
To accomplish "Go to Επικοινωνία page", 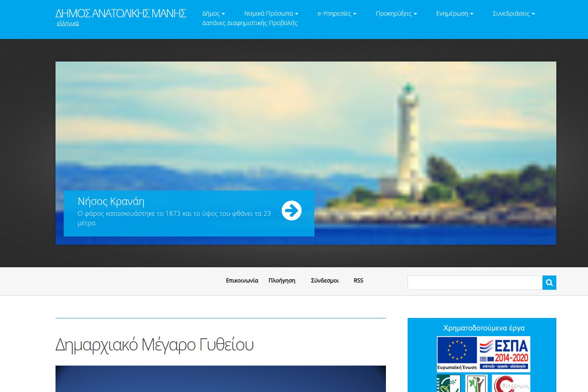I will click(242, 281).
